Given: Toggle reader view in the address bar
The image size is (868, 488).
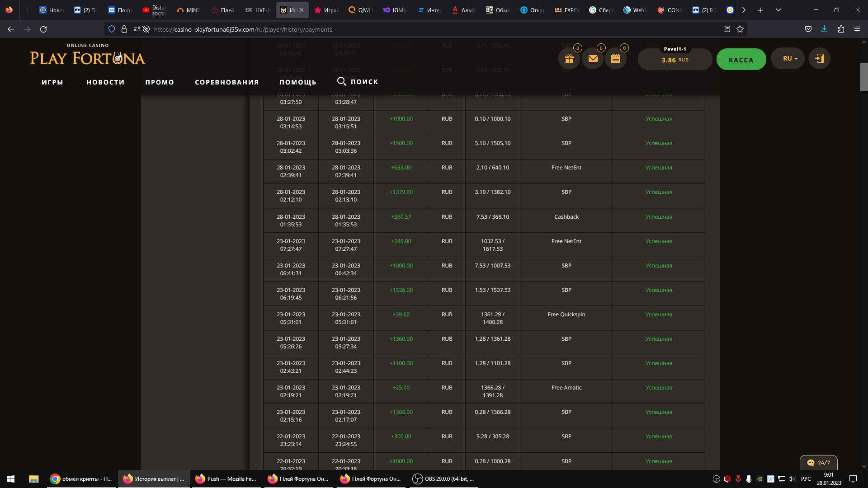Looking at the screenshot, I should [727, 29].
